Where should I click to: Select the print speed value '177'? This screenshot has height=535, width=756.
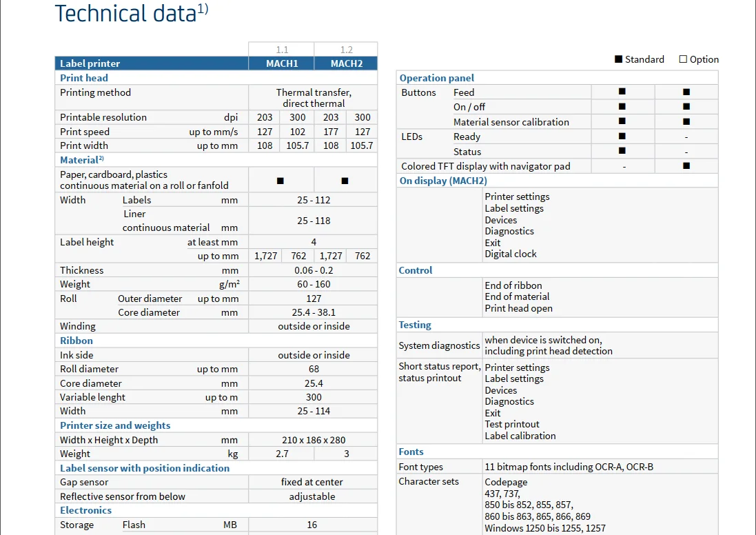[x=331, y=132]
